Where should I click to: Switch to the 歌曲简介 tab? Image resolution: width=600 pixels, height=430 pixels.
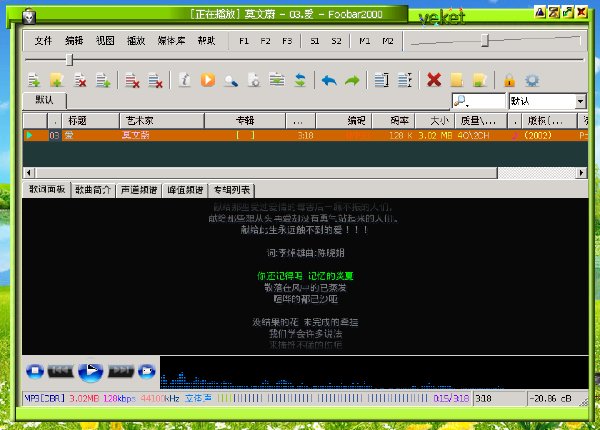coord(93,190)
